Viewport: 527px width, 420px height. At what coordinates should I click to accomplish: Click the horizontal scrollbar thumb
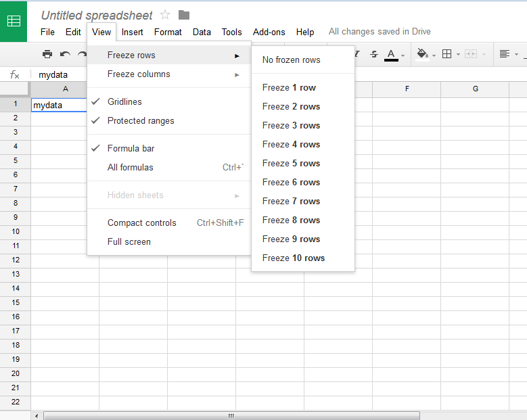tap(231, 416)
